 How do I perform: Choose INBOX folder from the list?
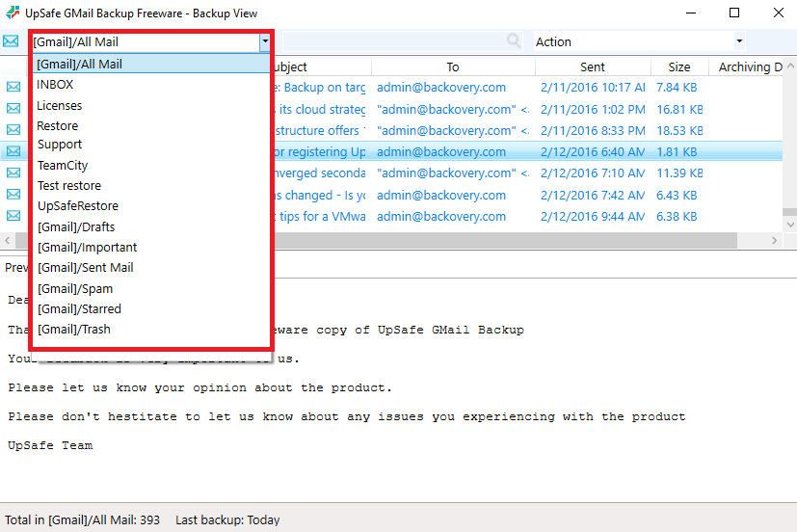pyautogui.click(x=151, y=85)
